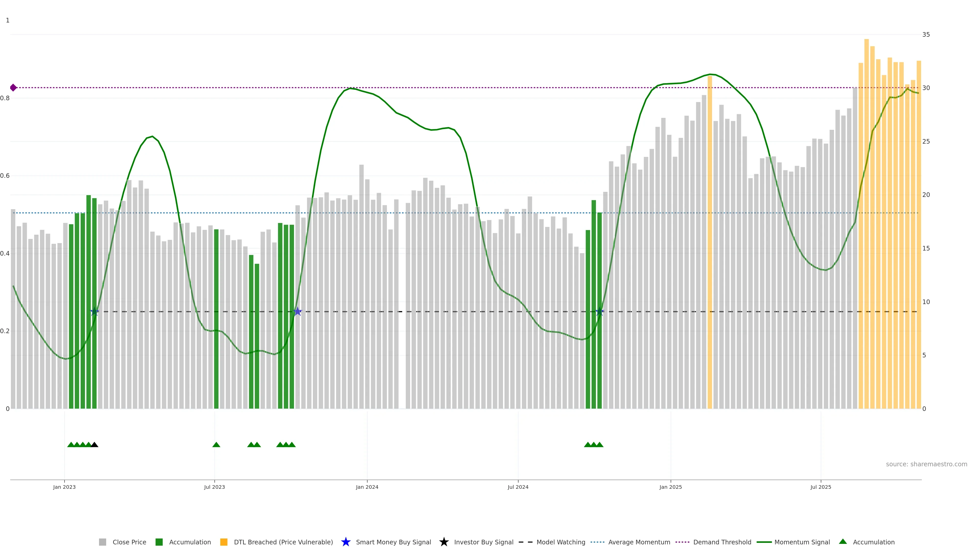Toggle Close Price series in legend
The width and height of the screenshot is (980, 551).
(129, 542)
